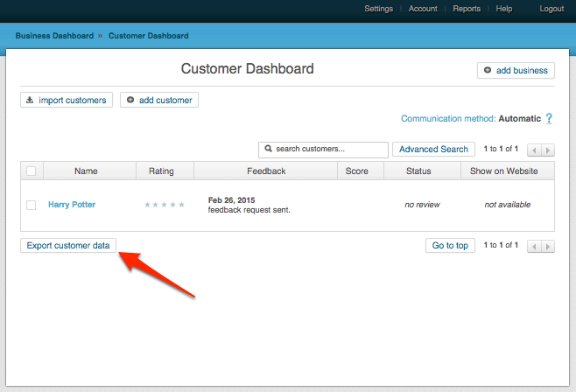Click the Export customer data button
This screenshot has height=392, width=576.
tap(68, 246)
